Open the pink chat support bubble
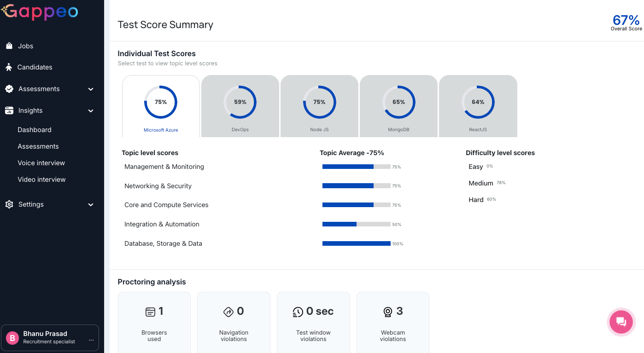 [621, 322]
